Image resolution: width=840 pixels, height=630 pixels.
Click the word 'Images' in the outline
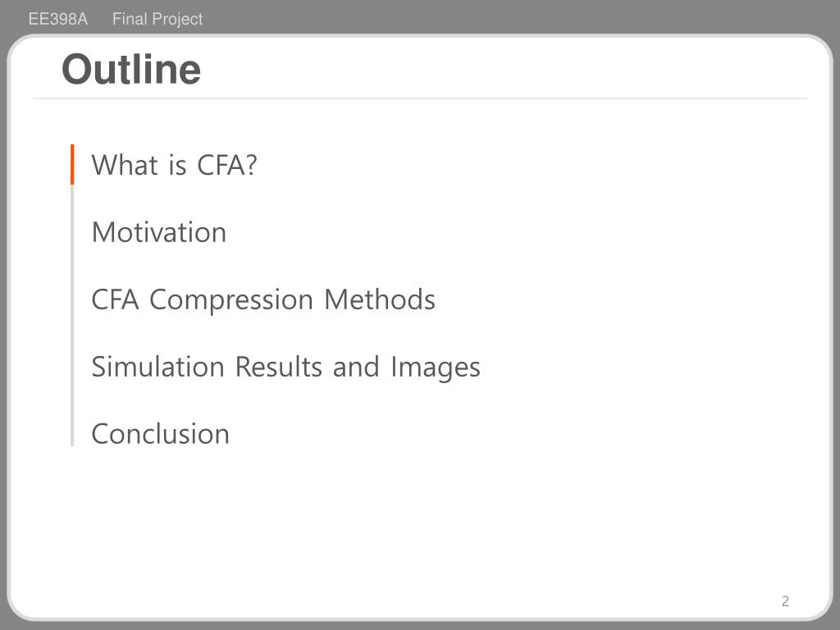pos(435,367)
